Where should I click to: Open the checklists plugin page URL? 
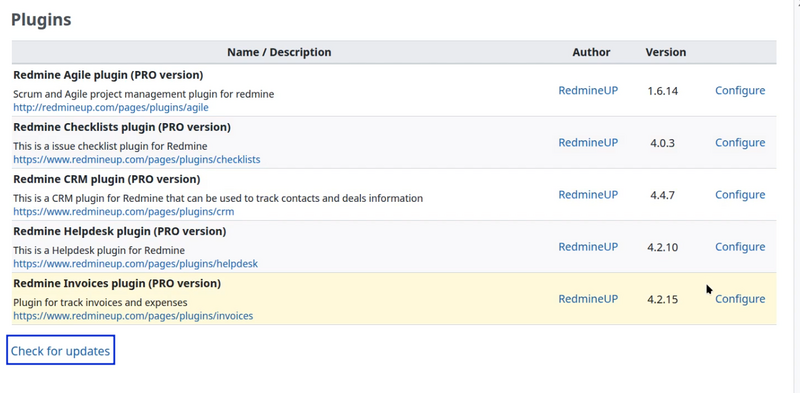pos(137,160)
